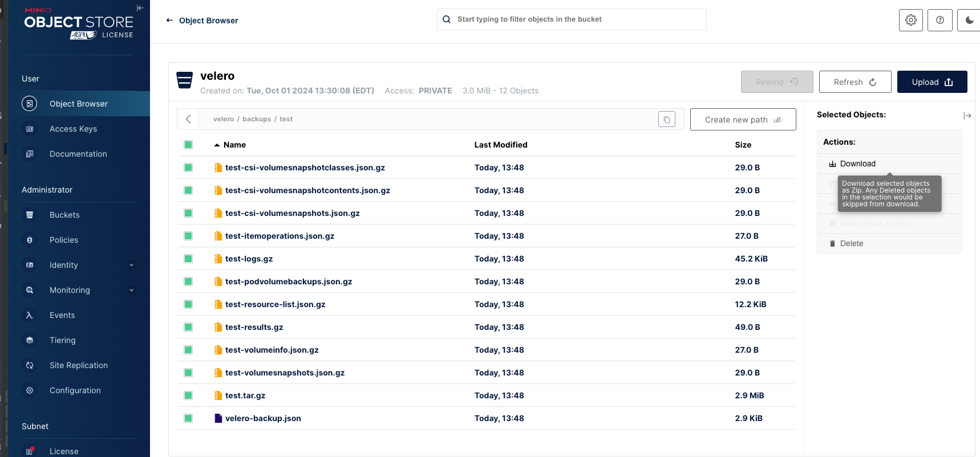Toggle the select-all checkbox in header
Screen dimensions: 980x457
tap(188, 145)
